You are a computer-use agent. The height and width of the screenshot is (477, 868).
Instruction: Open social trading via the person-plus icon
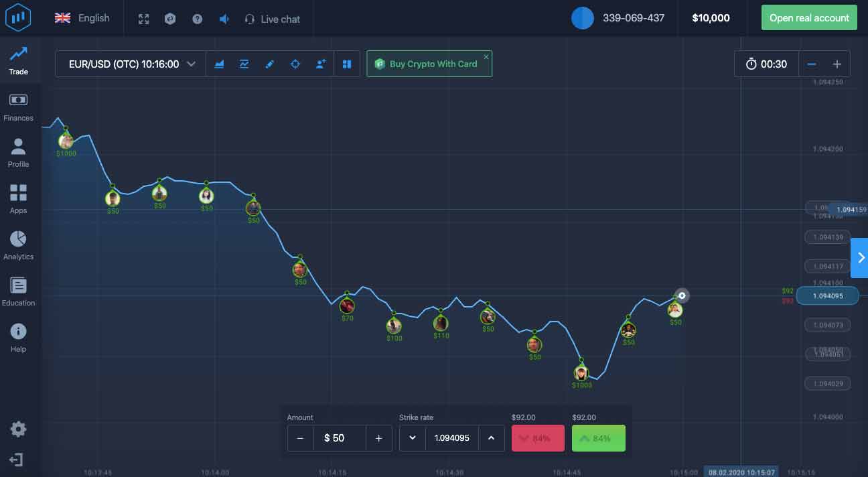pyautogui.click(x=320, y=64)
